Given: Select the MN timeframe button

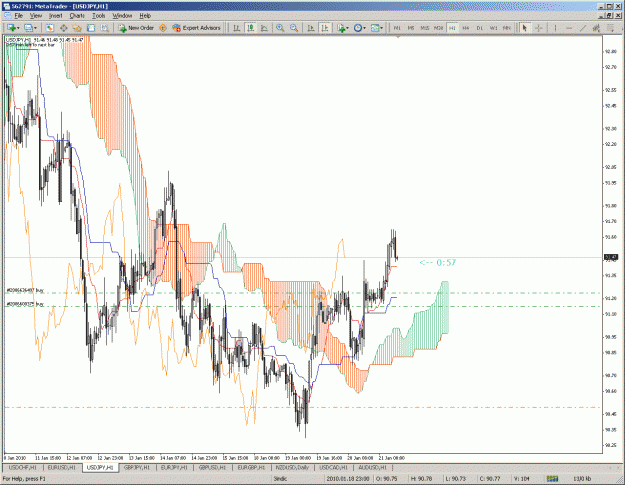Looking at the screenshot, I should [507, 28].
